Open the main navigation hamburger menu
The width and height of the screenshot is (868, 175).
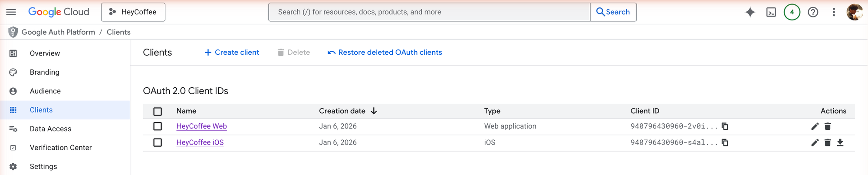click(11, 12)
